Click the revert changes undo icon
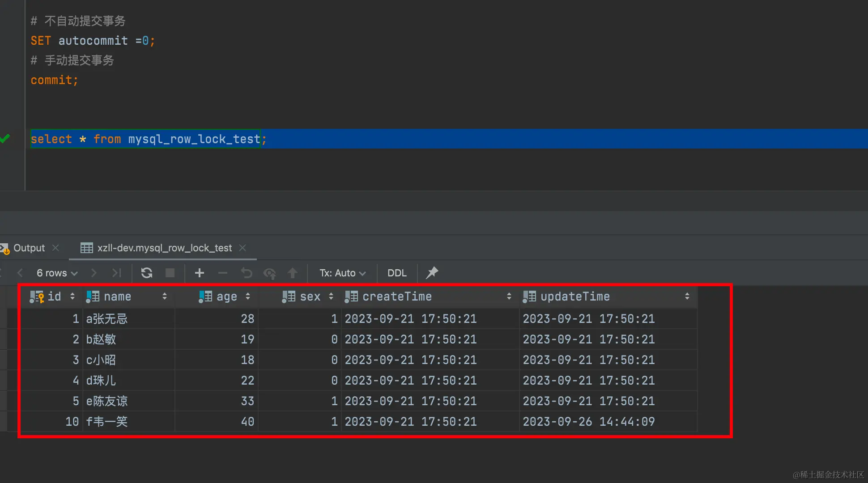 click(247, 273)
